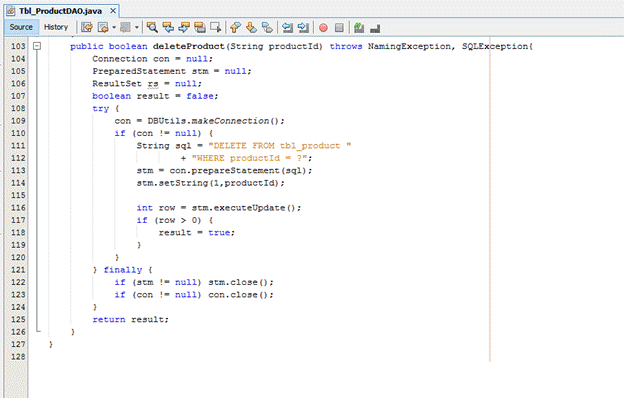Select the Tbl_ProductDAO.java tab
Viewport: 624px width, 398px height.
point(60,11)
